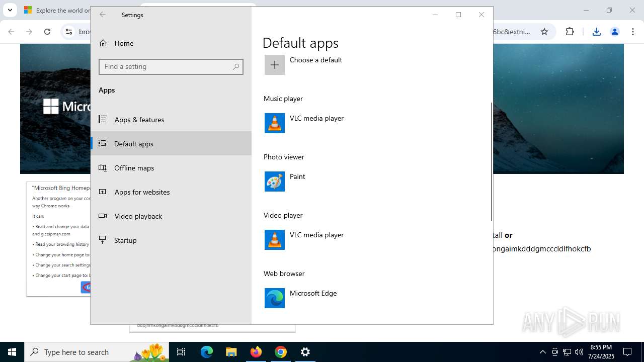Open the Windows Start menu
This screenshot has width=644, height=362.
(x=12, y=352)
